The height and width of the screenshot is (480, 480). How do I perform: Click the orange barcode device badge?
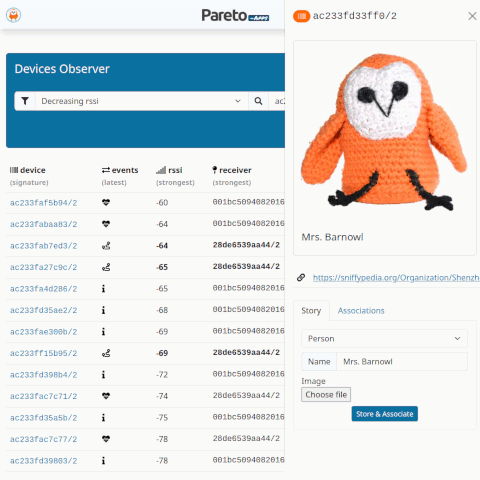click(x=301, y=16)
